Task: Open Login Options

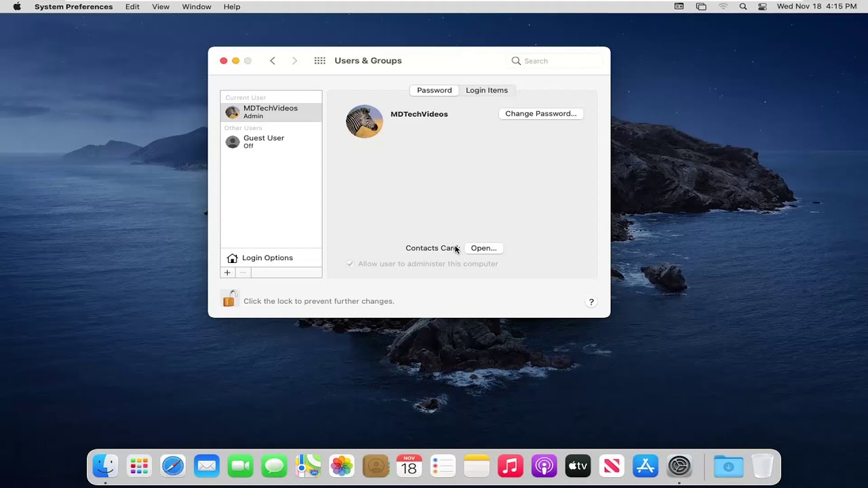Action: coord(271,258)
